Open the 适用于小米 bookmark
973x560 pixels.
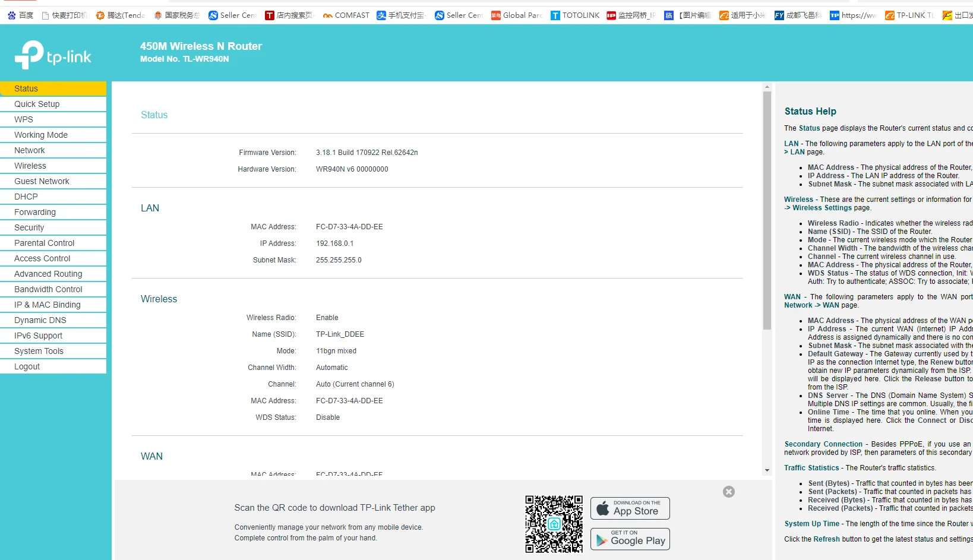point(743,15)
